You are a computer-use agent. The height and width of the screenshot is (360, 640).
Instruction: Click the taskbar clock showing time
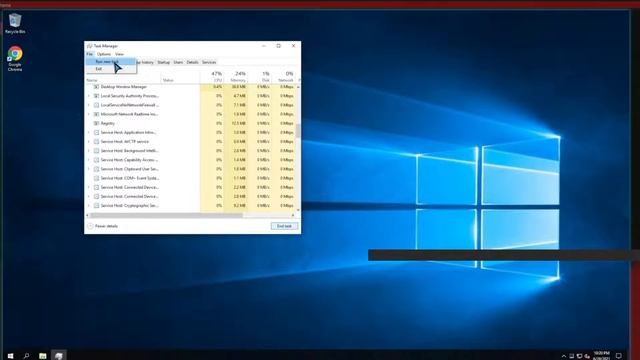601,356
